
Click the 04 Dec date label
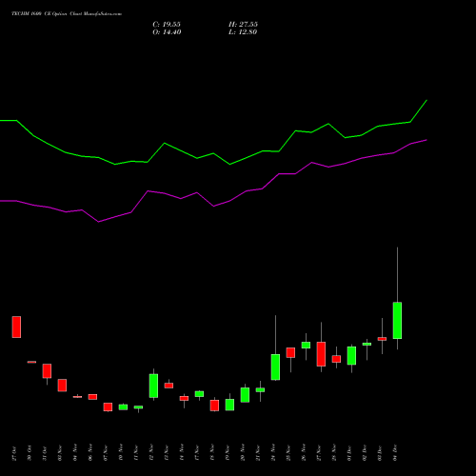(x=395, y=453)
